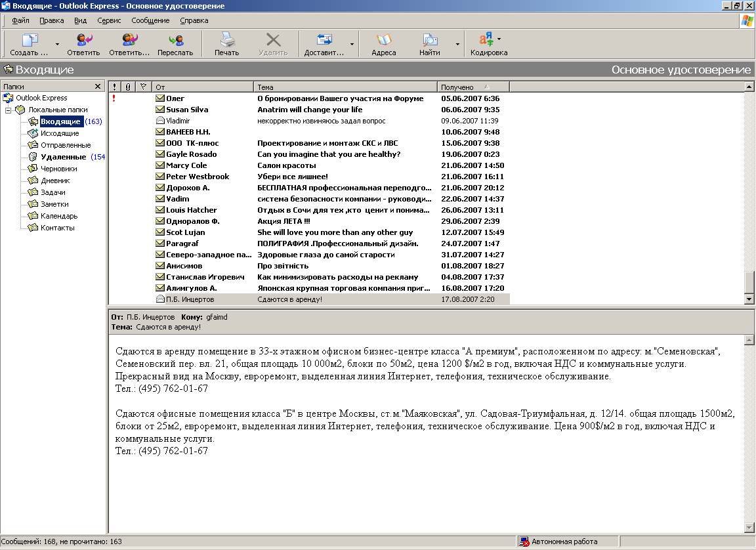The height and width of the screenshot is (550, 756).
Task: Click the Windows logo throbber icon
Action: pyautogui.click(x=747, y=21)
